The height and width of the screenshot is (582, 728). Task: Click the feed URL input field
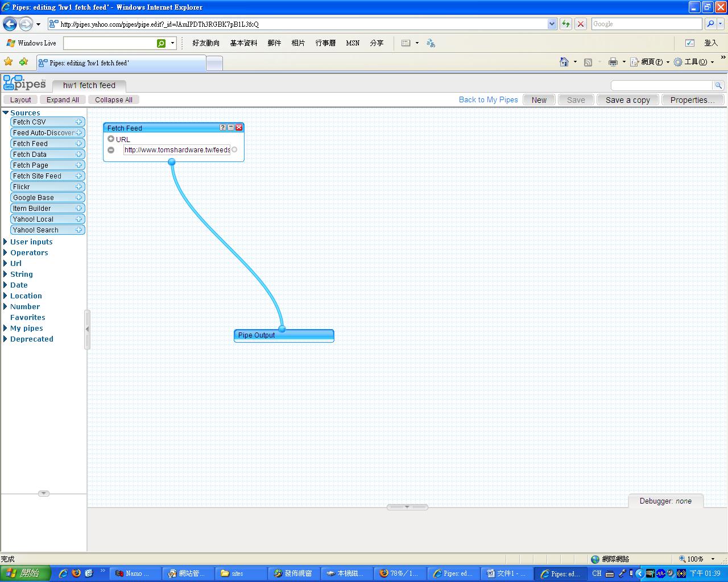click(177, 150)
